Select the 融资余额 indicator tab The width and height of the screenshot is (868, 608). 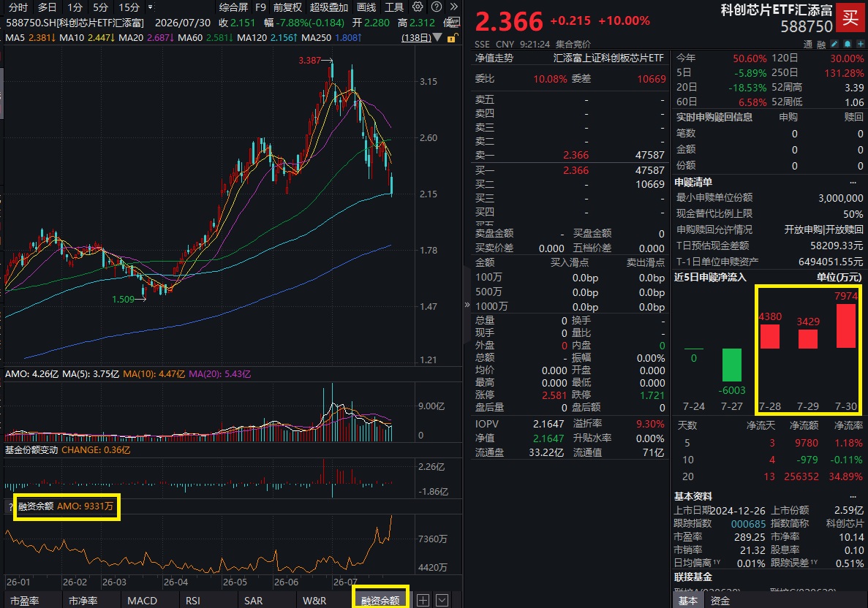coord(380,601)
